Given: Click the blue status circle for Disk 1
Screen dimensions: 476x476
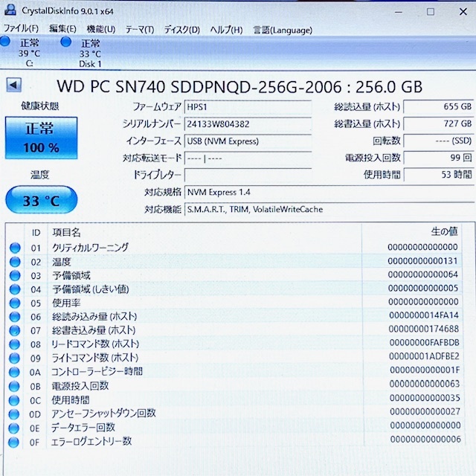Looking at the screenshot, I should tap(66, 42).
